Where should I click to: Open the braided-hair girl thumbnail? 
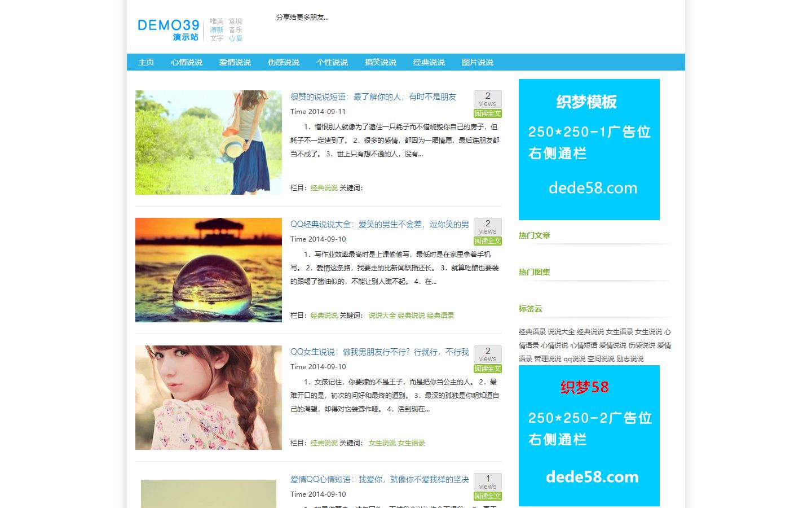[209, 397]
